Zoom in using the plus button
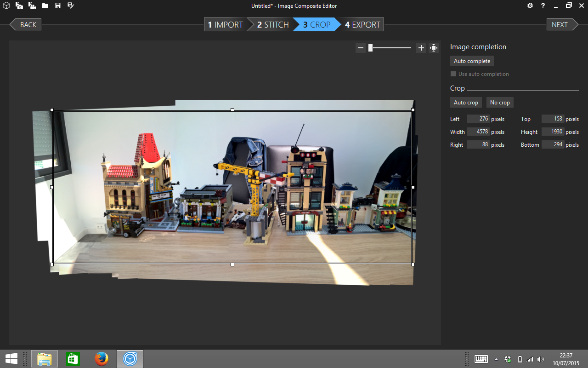588x368 pixels. tap(421, 48)
